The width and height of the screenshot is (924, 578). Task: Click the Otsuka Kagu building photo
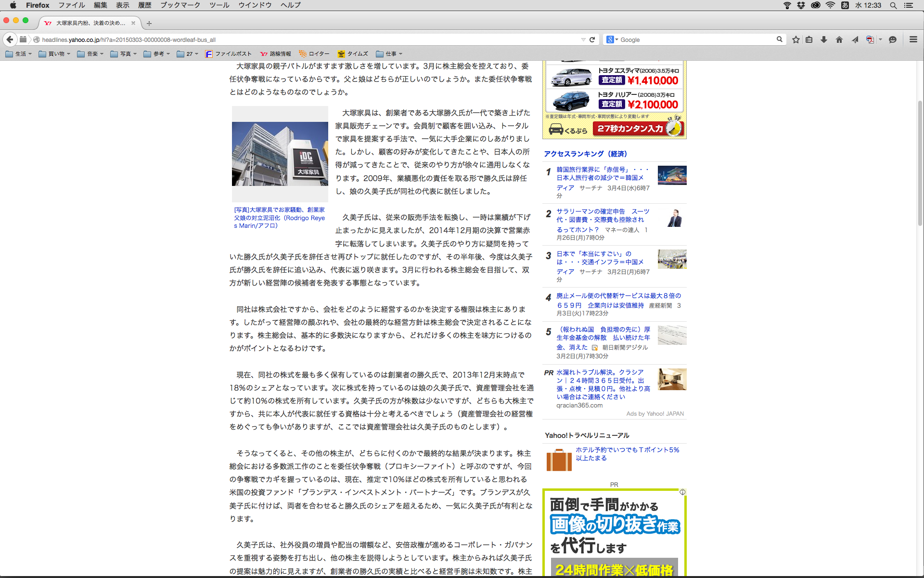[x=280, y=154]
